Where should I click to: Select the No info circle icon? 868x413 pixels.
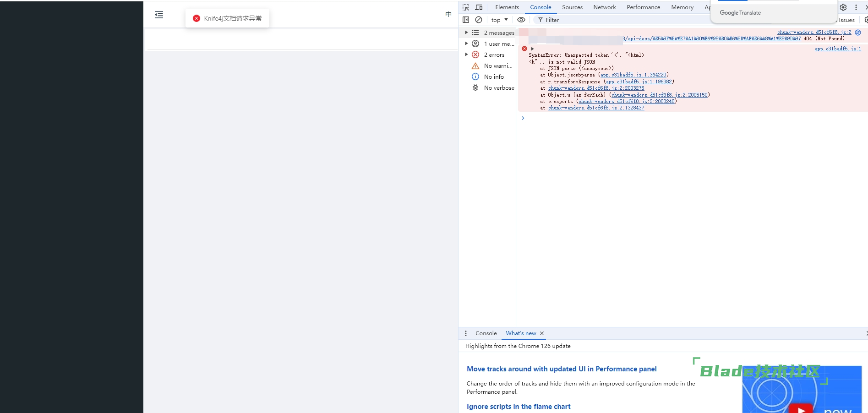coord(475,76)
